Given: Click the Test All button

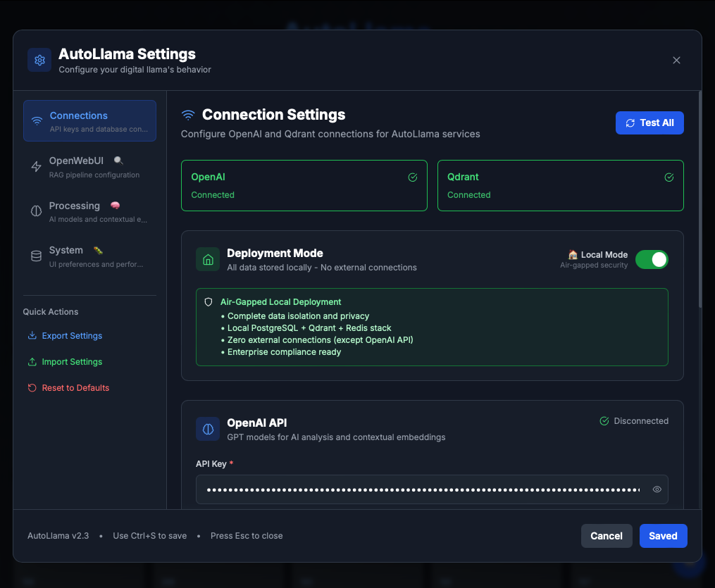Looking at the screenshot, I should 649,123.
